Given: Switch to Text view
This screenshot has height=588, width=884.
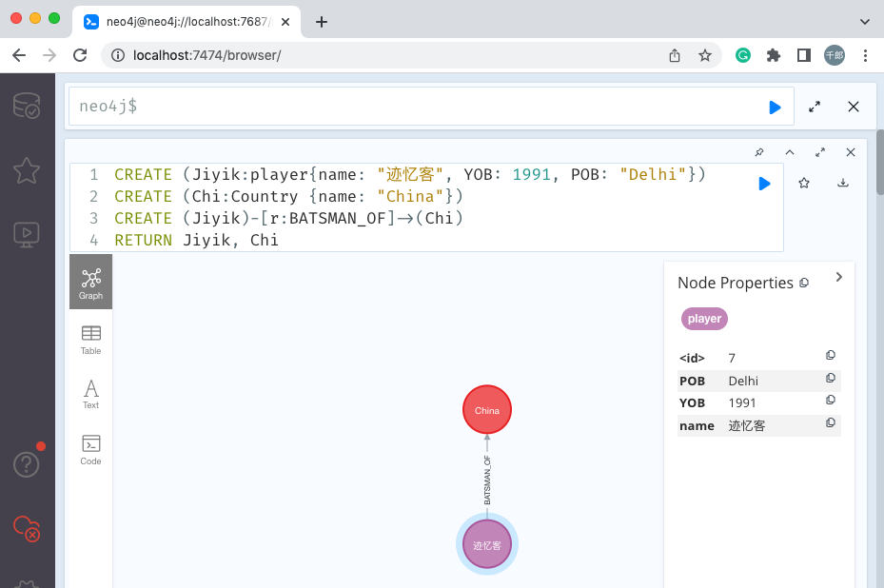Looking at the screenshot, I should (x=90, y=394).
